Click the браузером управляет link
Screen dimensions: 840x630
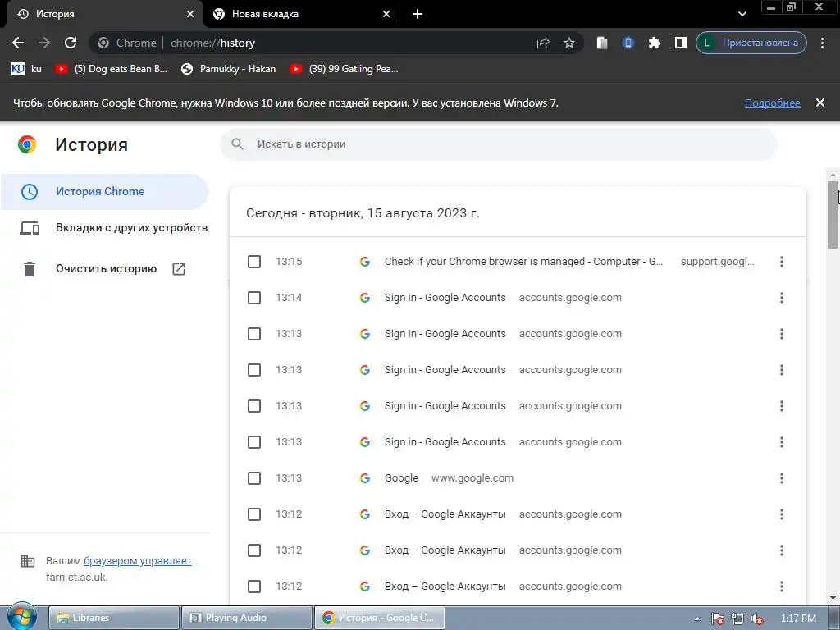coord(138,561)
